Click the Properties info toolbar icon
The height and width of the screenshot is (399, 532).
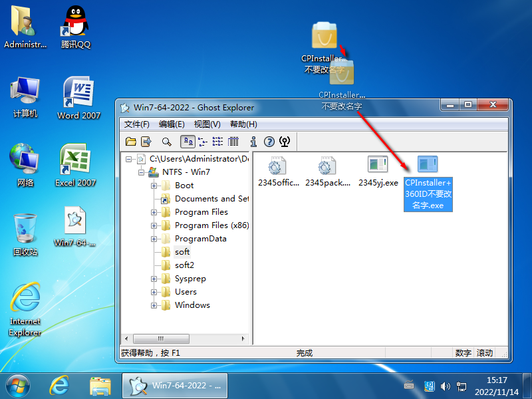click(x=253, y=141)
